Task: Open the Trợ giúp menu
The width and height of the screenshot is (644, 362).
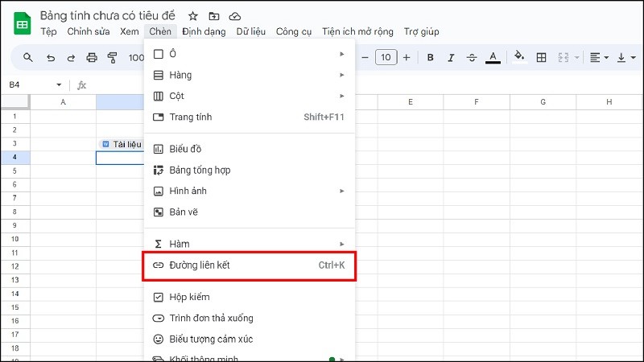Action: (421, 31)
